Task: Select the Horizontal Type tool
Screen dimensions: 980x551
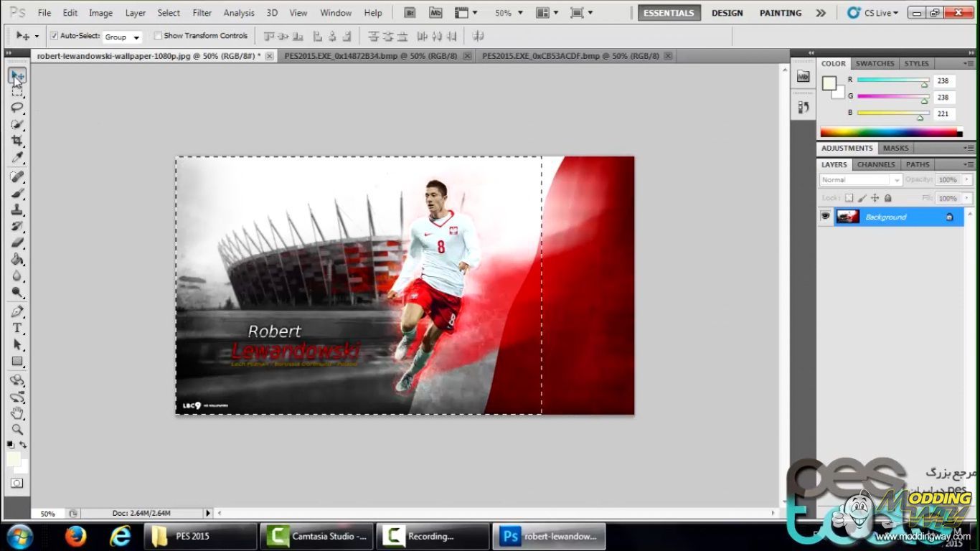Action: click(17, 328)
